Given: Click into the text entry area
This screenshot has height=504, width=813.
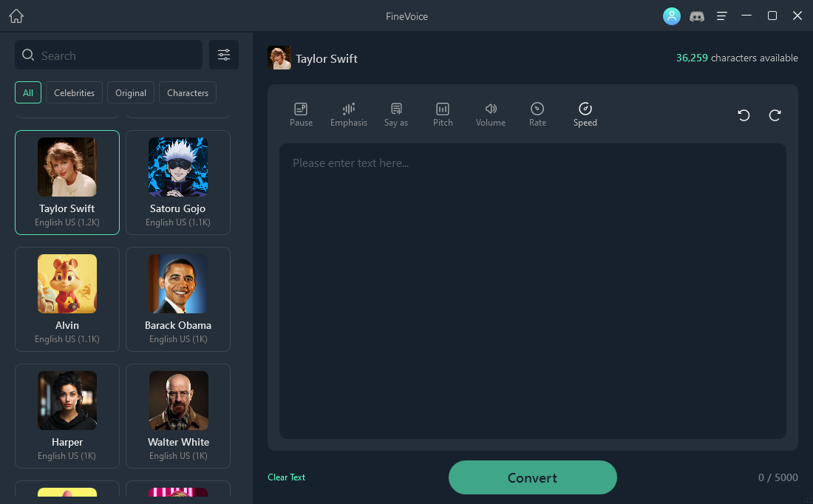Looking at the screenshot, I should point(532,291).
